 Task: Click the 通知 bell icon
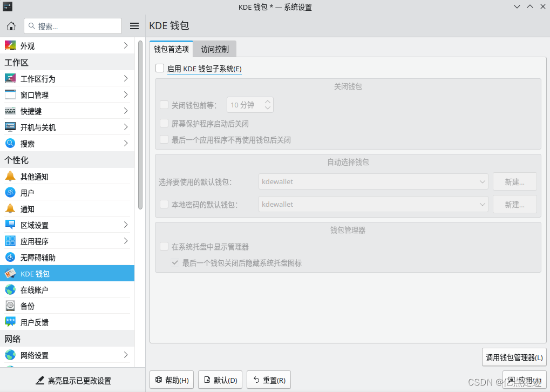click(10, 209)
